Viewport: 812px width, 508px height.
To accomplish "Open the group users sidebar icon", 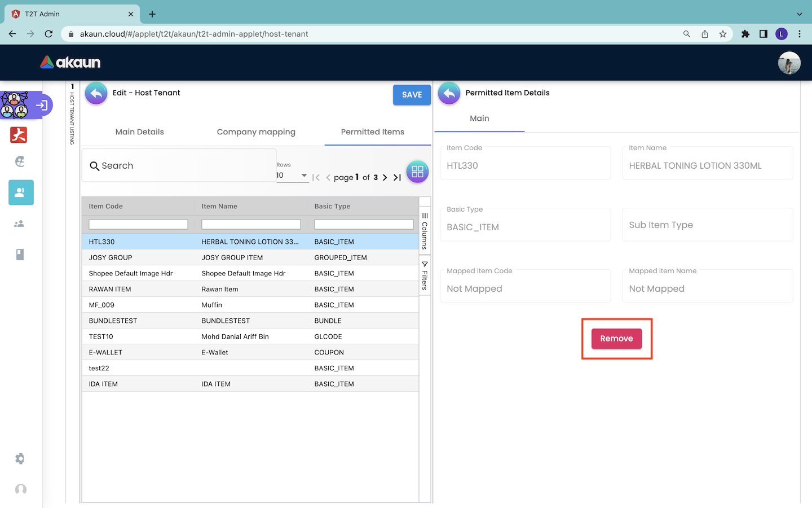I will click(x=19, y=224).
